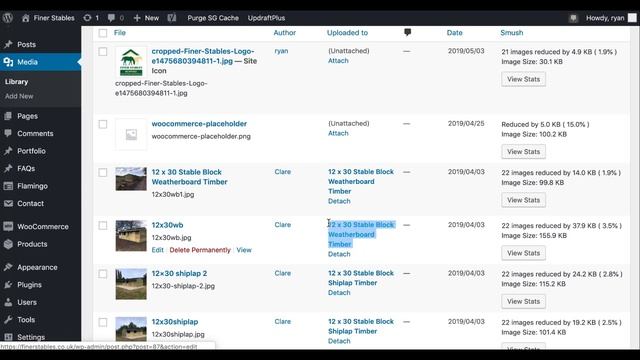Click View Stats for cropped-Finer-Stables-Logo
This screenshot has height=360, width=640.
tap(524, 79)
